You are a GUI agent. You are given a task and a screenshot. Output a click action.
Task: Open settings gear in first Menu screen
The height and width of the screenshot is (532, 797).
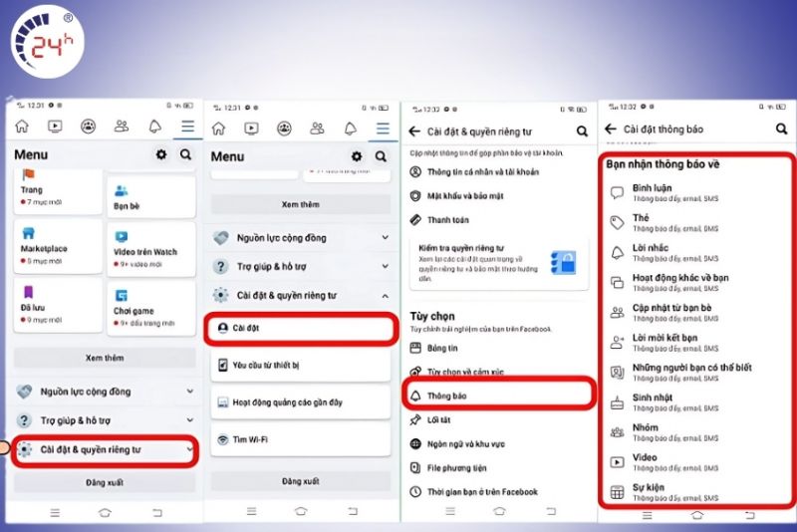tap(161, 154)
